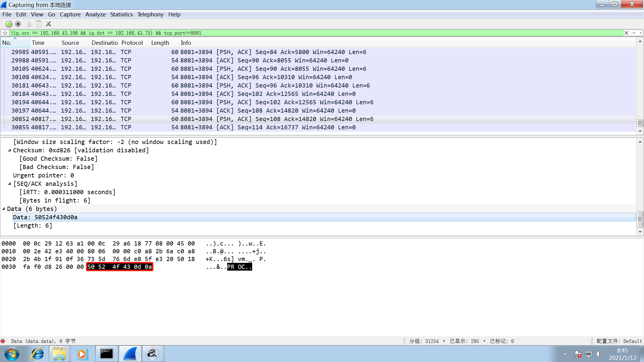
Task: Click the filter bookmark star icon
Action: [x=5, y=33]
